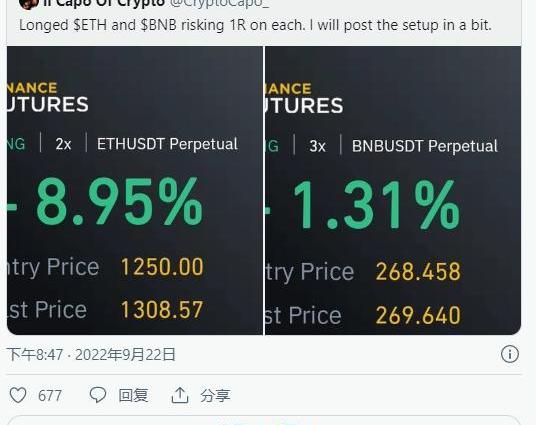Click the 269.640 last price value
Viewport: 536px width, 425px height.
point(418,315)
